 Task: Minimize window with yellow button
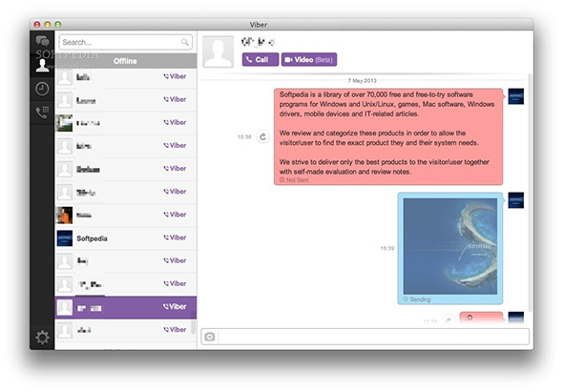point(48,25)
